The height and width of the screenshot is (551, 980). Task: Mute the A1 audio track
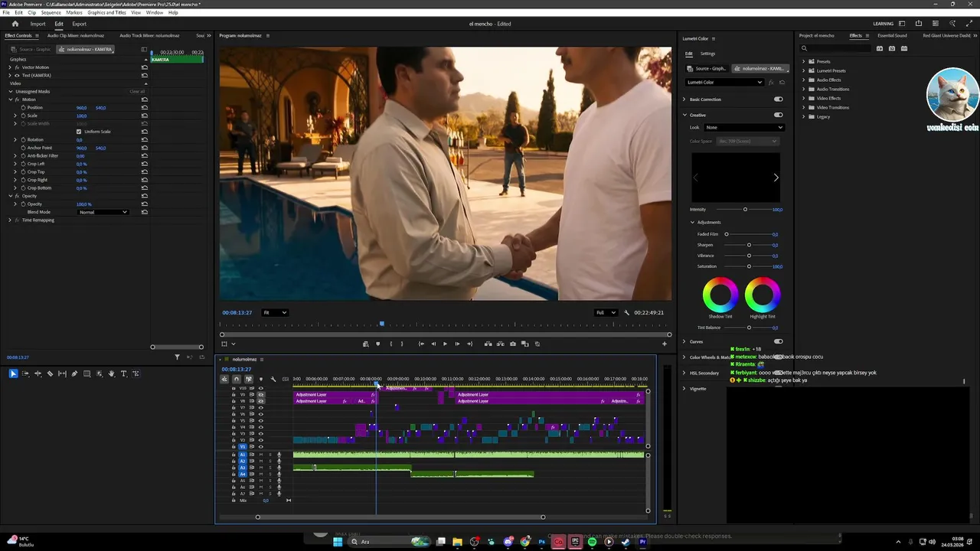[260, 455]
